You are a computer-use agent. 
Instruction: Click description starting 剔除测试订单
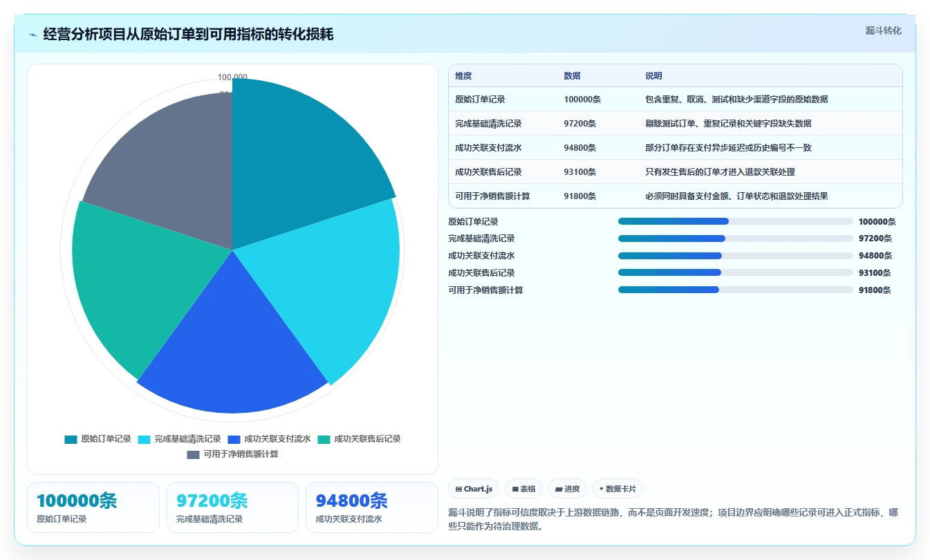click(728, 124)
